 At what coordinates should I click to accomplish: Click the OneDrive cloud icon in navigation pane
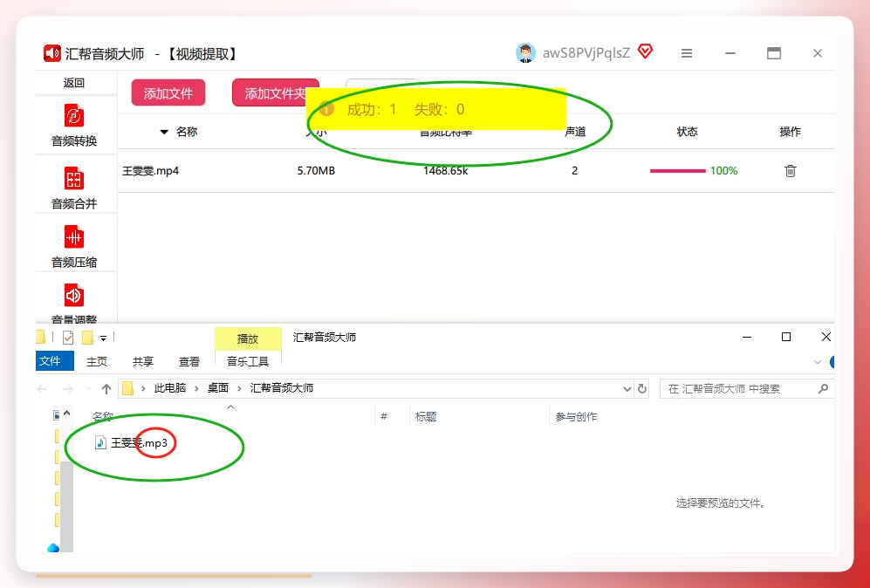click(53, 548)
